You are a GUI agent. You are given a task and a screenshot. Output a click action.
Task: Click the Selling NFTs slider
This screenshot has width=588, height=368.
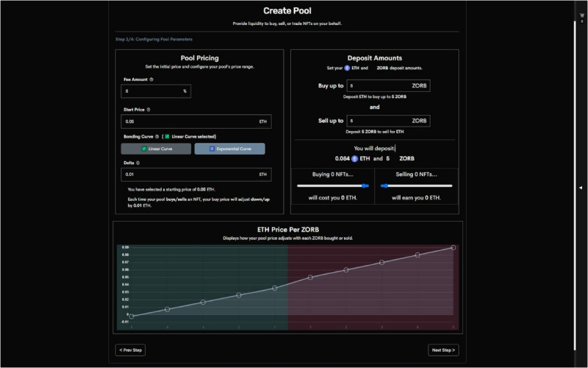[x=416, y=185]
